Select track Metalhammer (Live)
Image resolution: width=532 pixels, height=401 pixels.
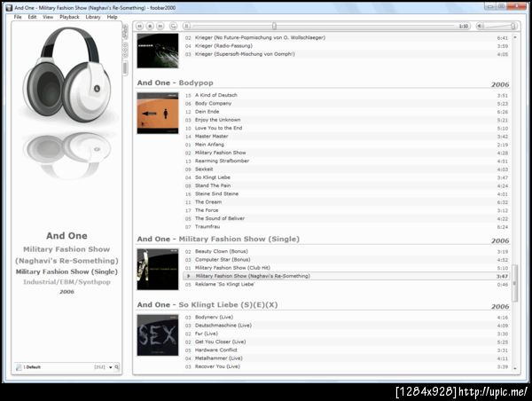click(x=346, y=358)
